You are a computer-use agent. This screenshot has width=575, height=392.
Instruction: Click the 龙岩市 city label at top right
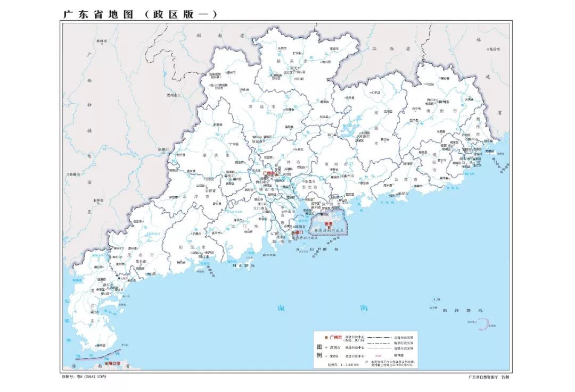pyautogui.click(x=494, y=48)
